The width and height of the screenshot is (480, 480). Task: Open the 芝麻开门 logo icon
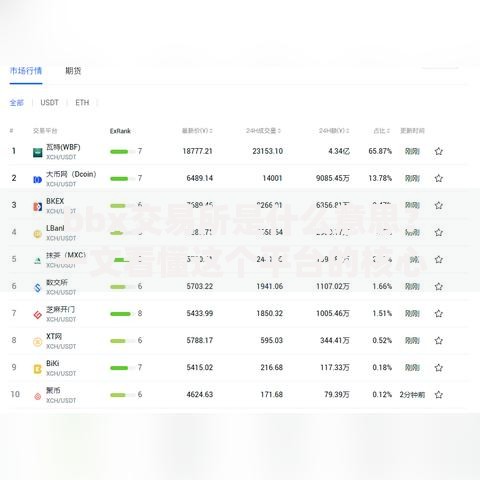pos(37,315)
